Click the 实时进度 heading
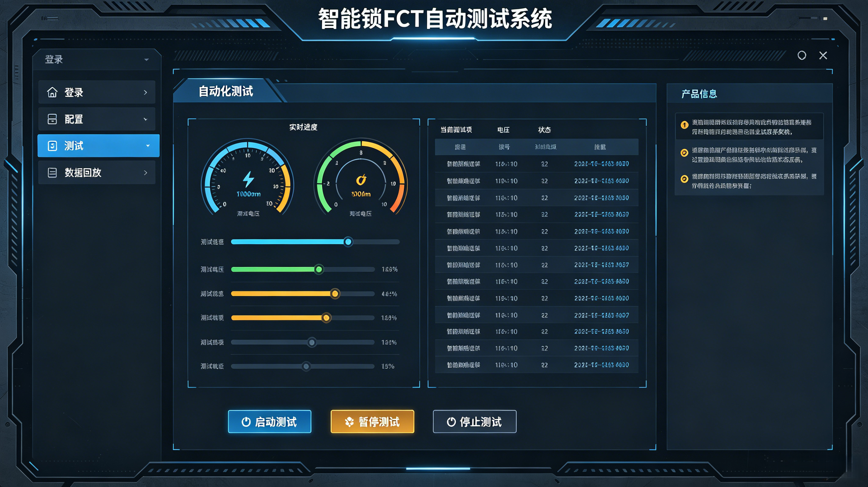The width and height of the screenshot is (868, 487). coord(303,127)
